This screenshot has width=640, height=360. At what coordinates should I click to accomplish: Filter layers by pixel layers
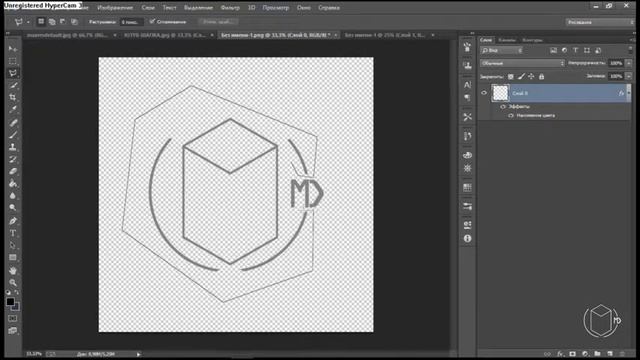click(x=553, y=51)
